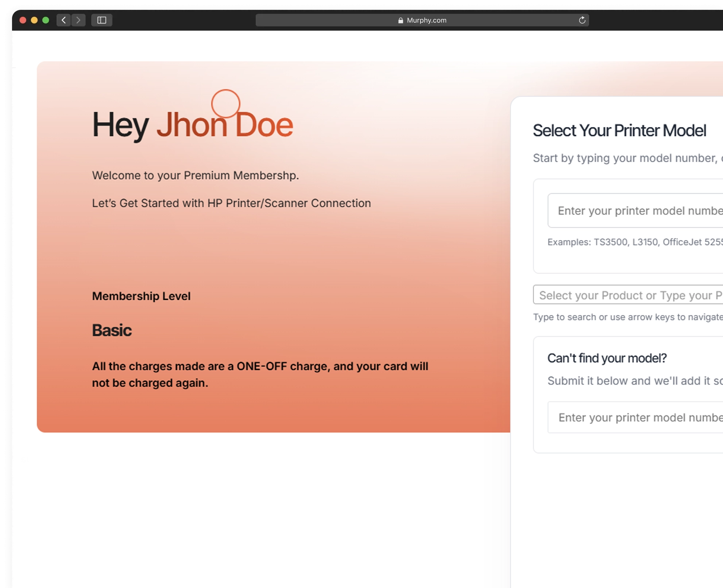
Task: Maximize the window using green button
Action: (x=46, y=20)
